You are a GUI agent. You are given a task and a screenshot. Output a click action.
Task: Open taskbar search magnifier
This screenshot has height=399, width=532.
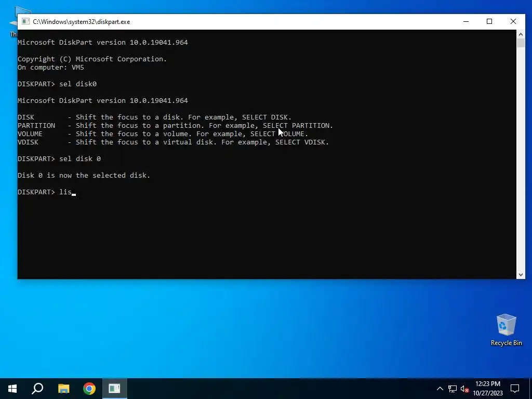coord(37,389)
